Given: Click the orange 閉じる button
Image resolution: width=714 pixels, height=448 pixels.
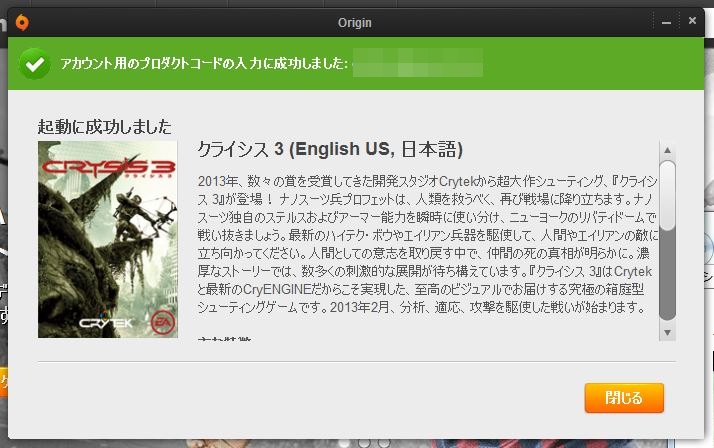Looking at the screenshot, I should pos(624,398).
